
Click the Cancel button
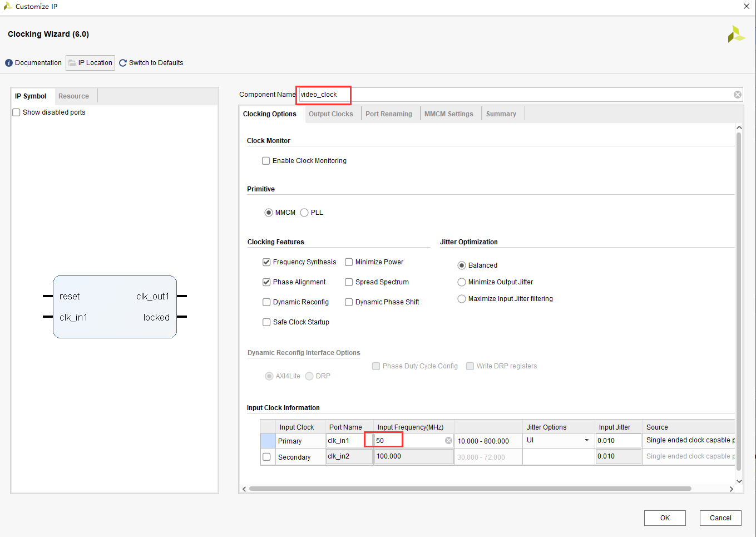pyautogui.click(x=720, y=518)
